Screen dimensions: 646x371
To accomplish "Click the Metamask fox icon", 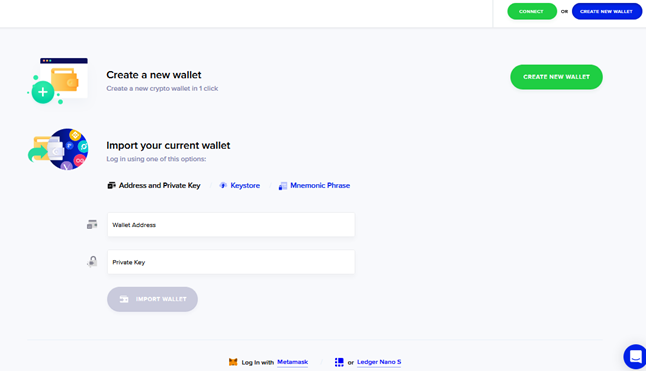I will point(233,362).
